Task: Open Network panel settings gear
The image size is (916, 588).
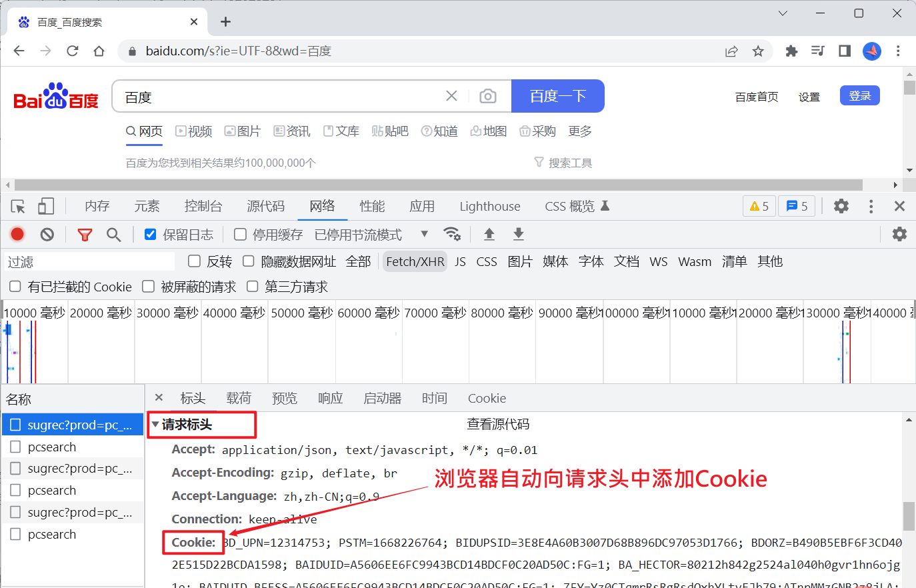Action: (x=899, y=234)
